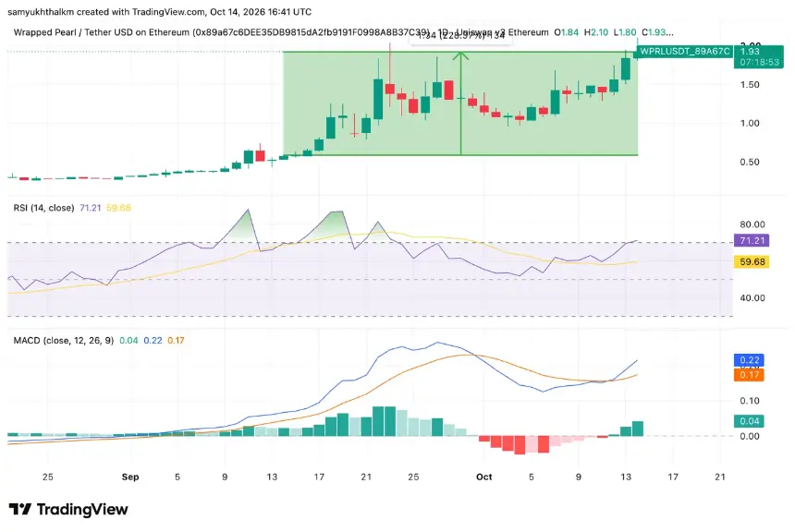Select the low value L1.80

tap(625, 32)
